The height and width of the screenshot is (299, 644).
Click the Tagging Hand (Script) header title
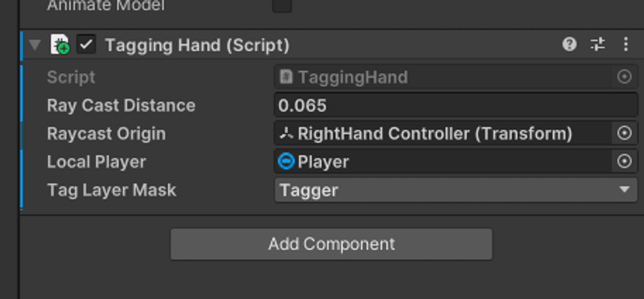(x=197, y=45)
